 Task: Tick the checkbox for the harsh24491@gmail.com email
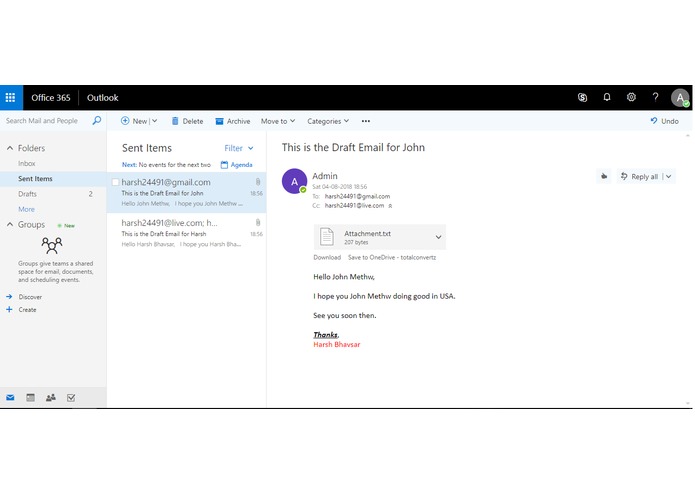[115, 182]
